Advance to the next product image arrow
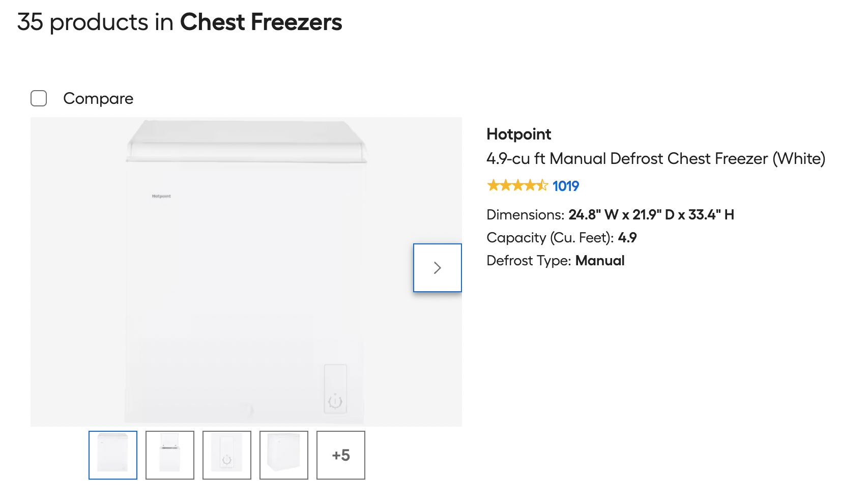 point(437,268)
